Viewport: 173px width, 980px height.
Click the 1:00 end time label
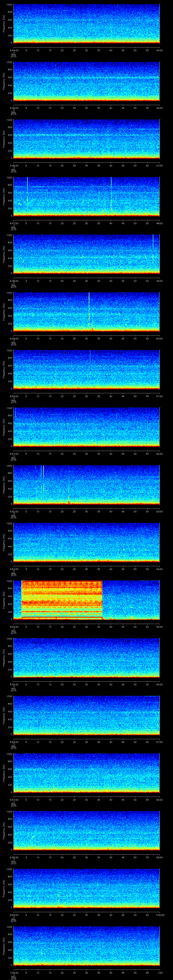pyautogui.click(x=160, y=972)
